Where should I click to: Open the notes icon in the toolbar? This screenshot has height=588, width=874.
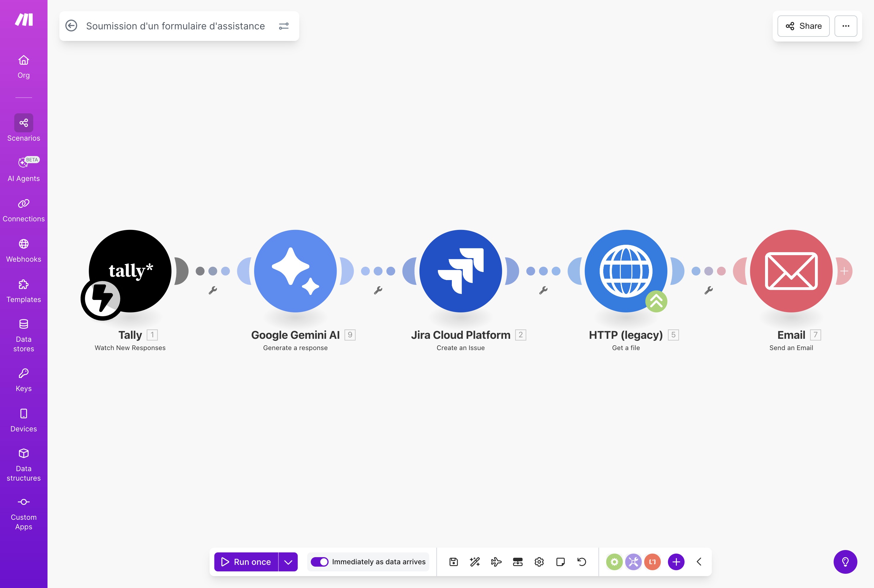[x=560, y=562]
